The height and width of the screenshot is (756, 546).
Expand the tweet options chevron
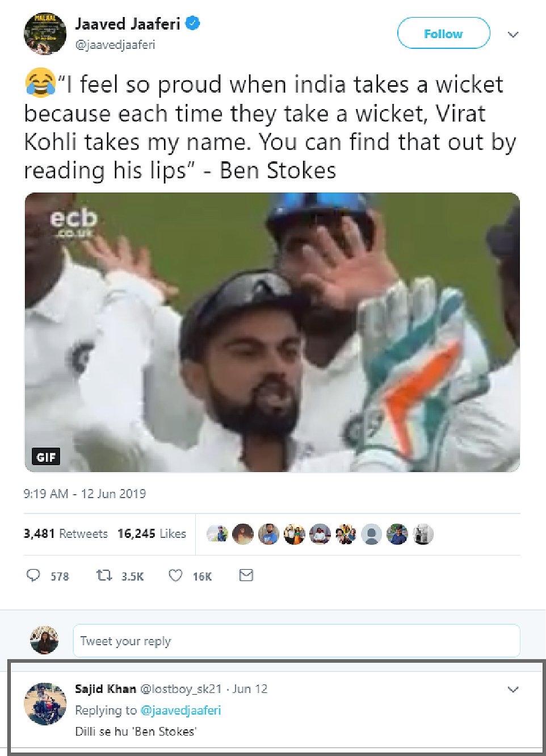(x=513, y=35)
